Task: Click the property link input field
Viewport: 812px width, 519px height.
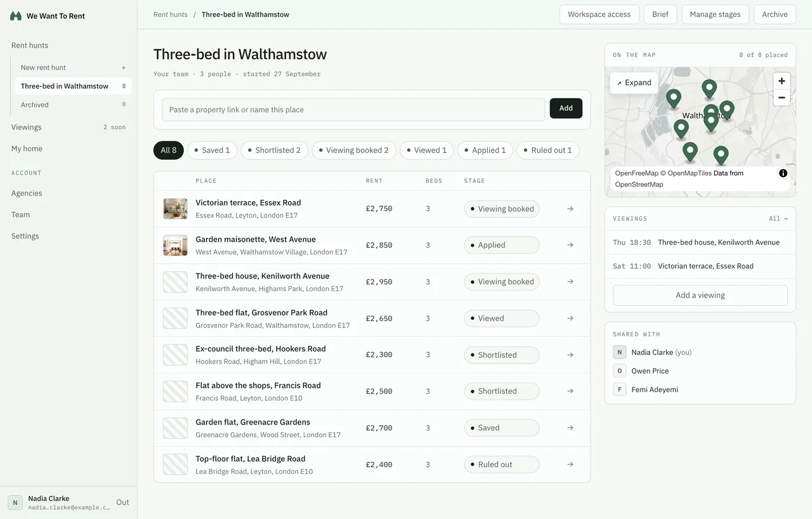Action: (x=353, y=110)
